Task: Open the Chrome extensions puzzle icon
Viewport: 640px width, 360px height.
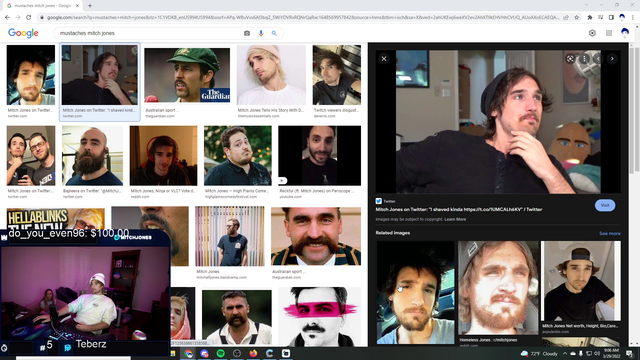Action: coord(590,18)
